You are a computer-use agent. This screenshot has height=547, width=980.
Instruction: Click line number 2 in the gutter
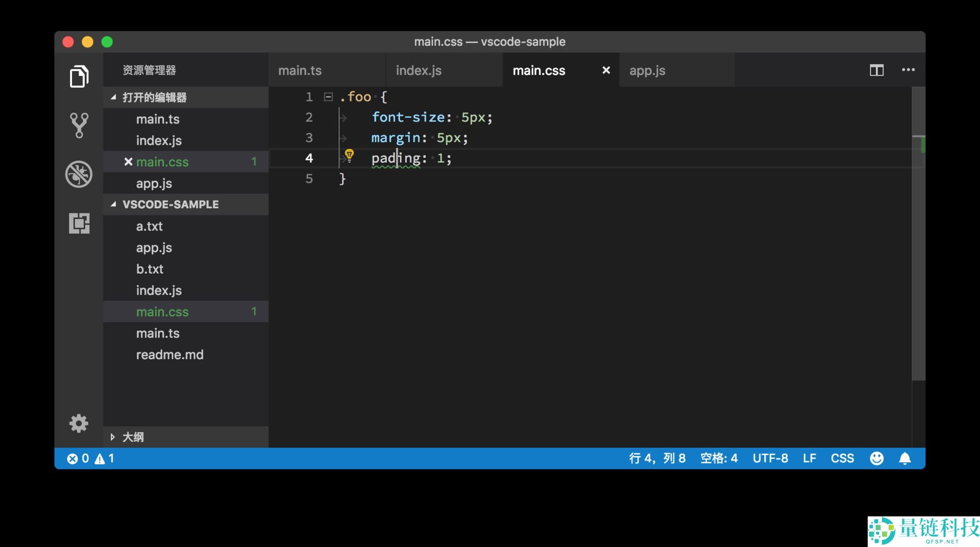pyautogui.click(x=309, y=117)
